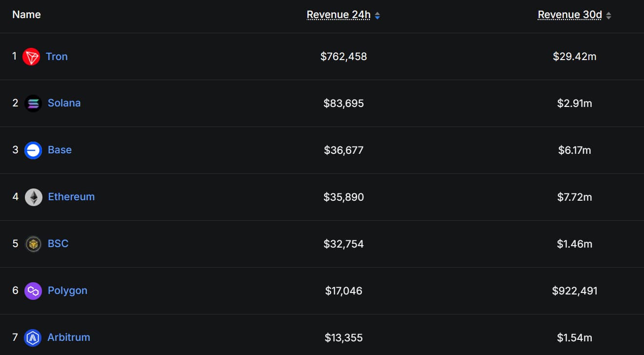Screen dimensions: 644x355
Task: Sort by Revenue 24h column header
Action: tap(338, 15)
